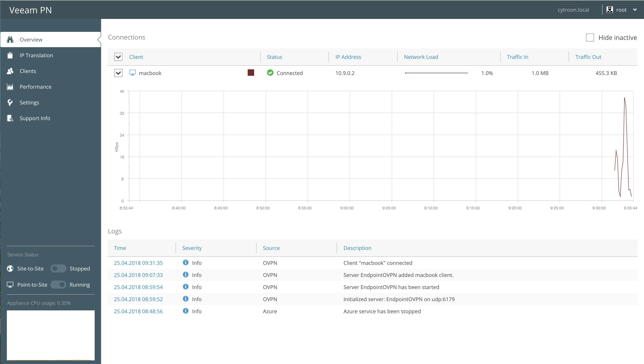Uncheck the macbook connection row checkbox
The height and width of the screenshot is (364, 644).
[118, 73]
